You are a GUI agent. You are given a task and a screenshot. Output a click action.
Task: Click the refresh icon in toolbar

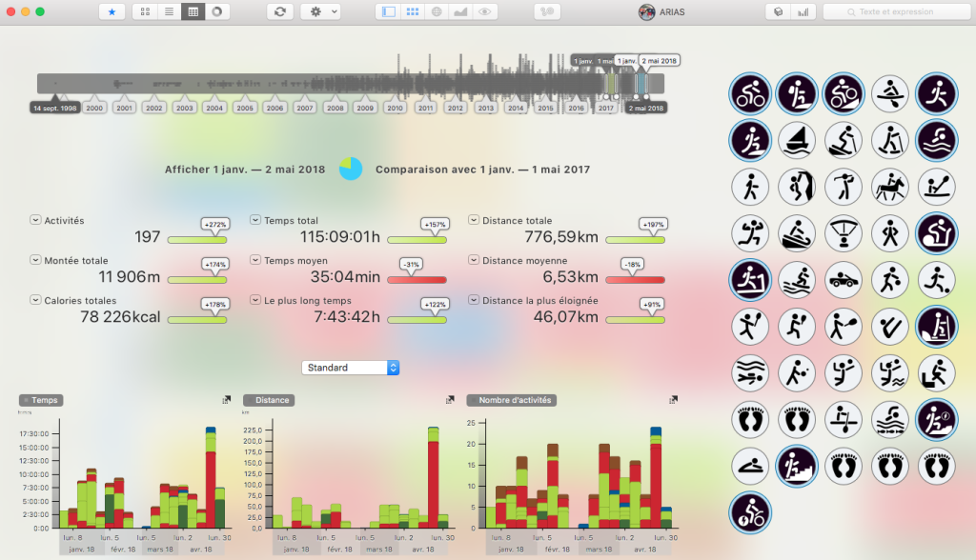click(279, 12)
